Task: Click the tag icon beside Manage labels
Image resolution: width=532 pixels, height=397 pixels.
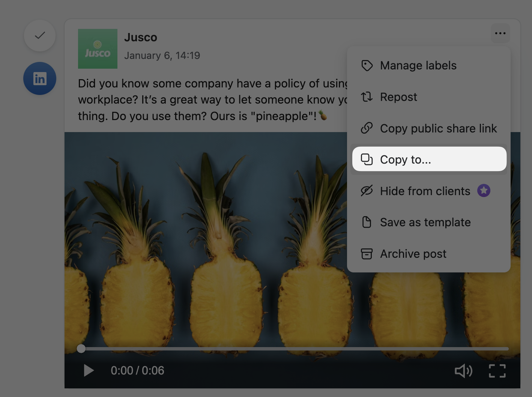Action: [x=367, y=66]
